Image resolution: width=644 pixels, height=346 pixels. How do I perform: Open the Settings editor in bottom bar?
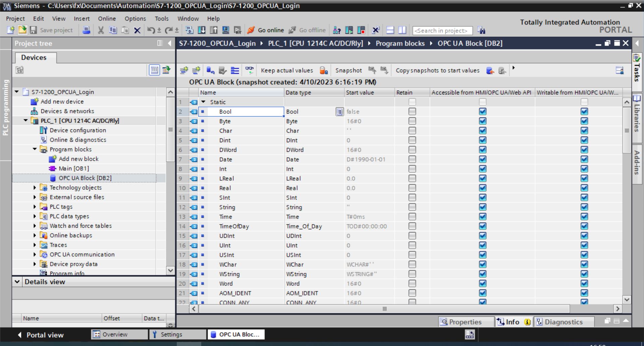click(x=171, y=334)
